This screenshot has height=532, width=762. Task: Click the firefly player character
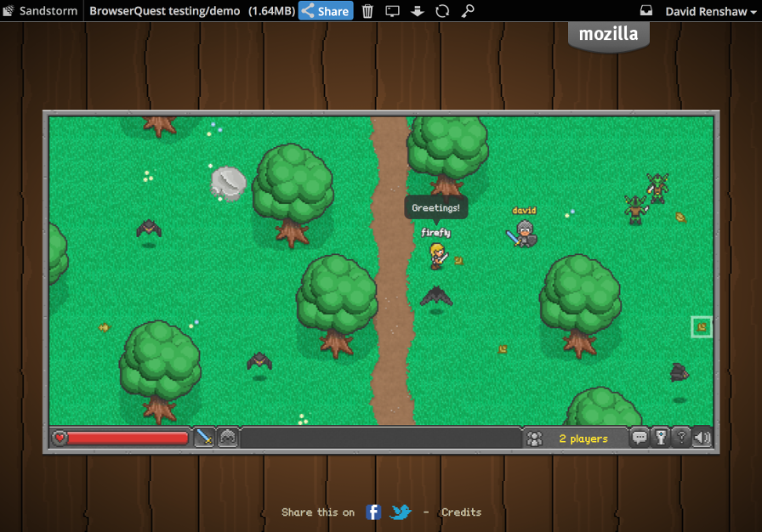tap(437, 256)
